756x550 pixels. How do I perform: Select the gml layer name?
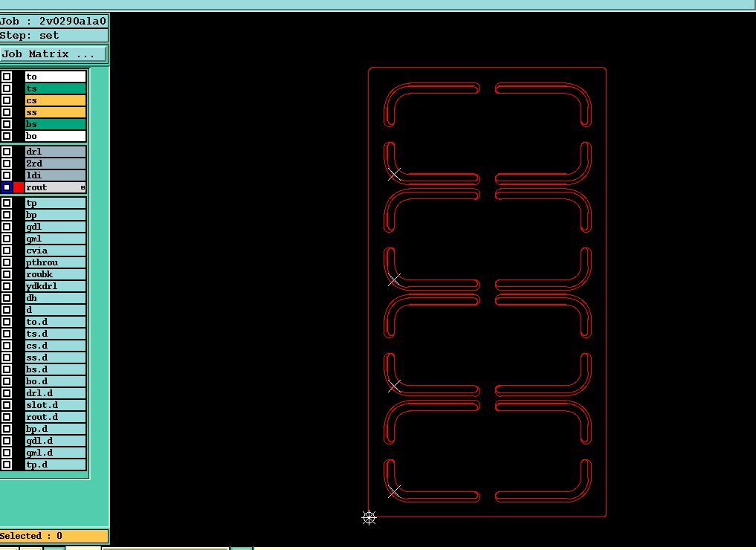pyautogui.click(x=56, y=239)
